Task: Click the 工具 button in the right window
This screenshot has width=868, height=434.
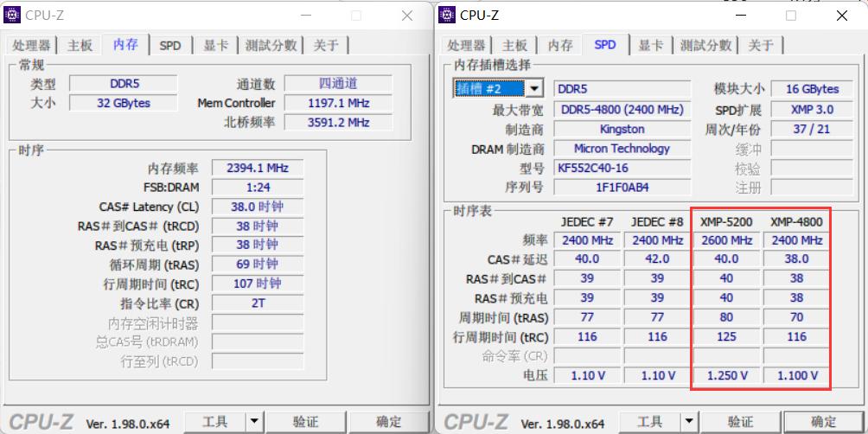Action: tap(650, 423)
